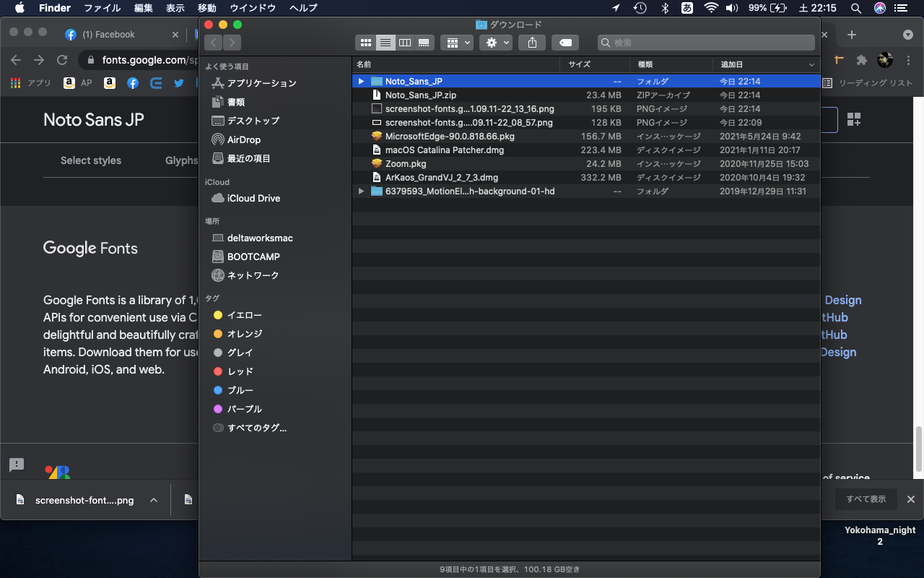924x578 pixels.
Task: Select the Gray (グレイ) tag
Action: coord(233,353)
